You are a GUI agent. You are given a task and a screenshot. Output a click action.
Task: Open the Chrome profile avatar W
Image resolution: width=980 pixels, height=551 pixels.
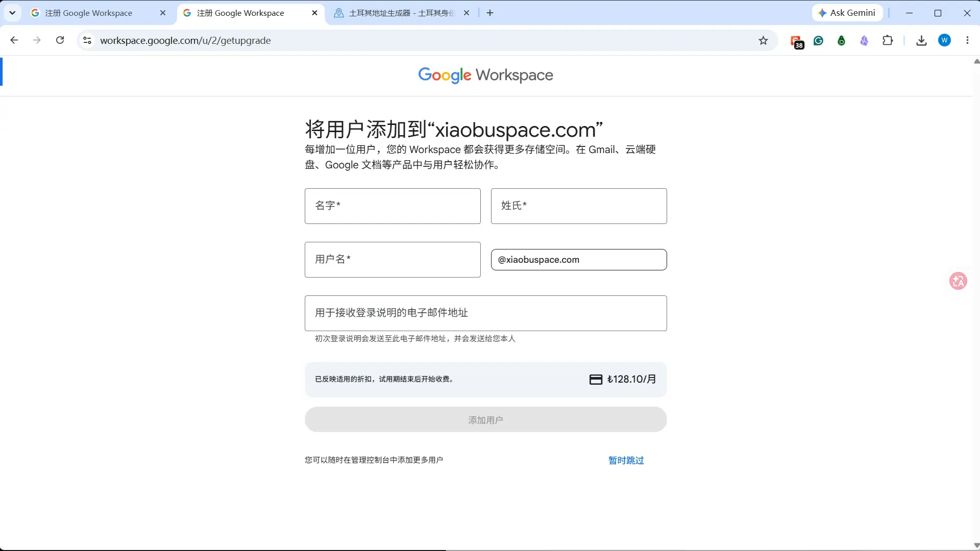pyautogui.click(x=944, y=40)
